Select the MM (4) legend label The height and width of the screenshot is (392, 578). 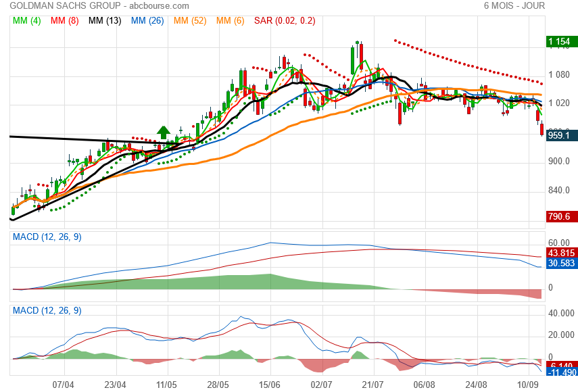coord(26,21)
